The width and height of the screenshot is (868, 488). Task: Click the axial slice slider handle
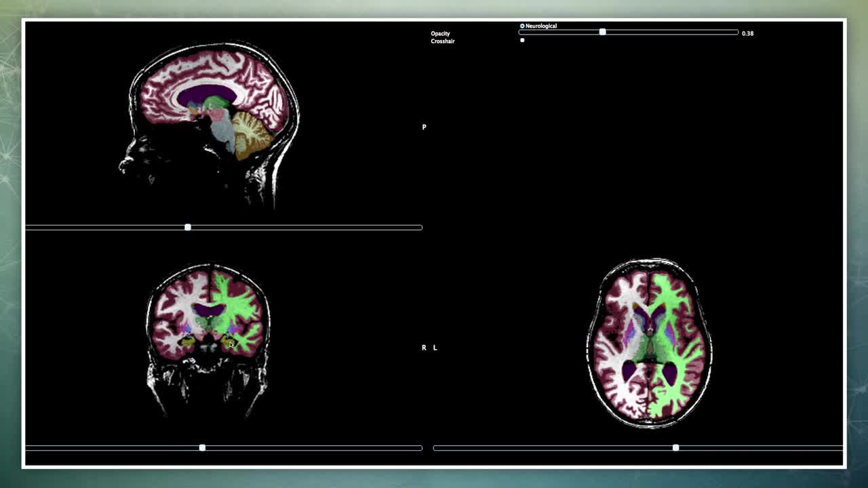pyautogui.click(x=675, y=448)
